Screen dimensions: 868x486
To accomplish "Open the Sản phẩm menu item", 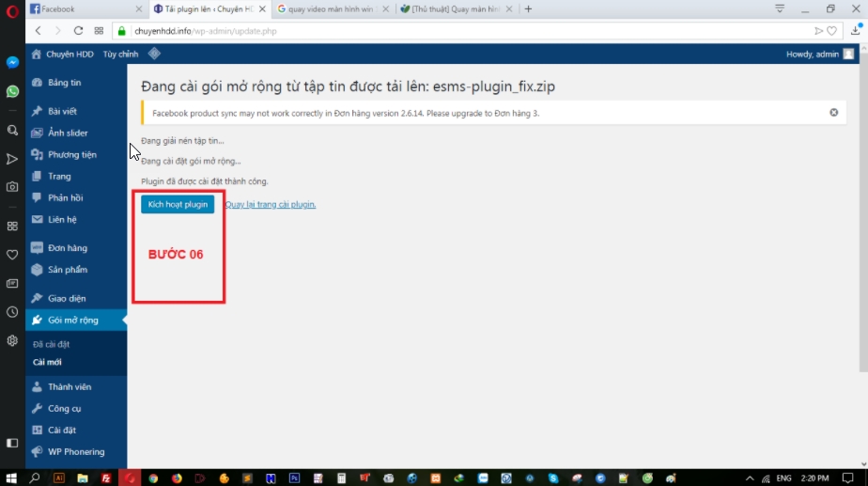I will (68, 270).
